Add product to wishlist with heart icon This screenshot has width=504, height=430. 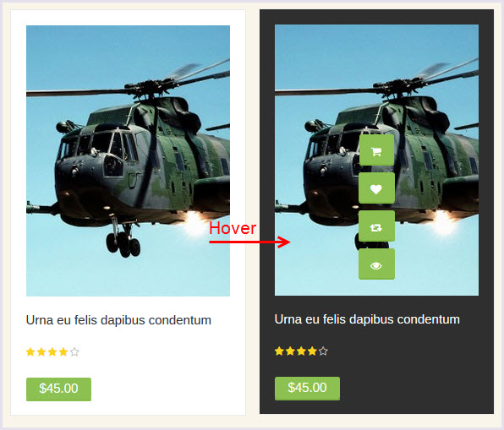[376, 188]
